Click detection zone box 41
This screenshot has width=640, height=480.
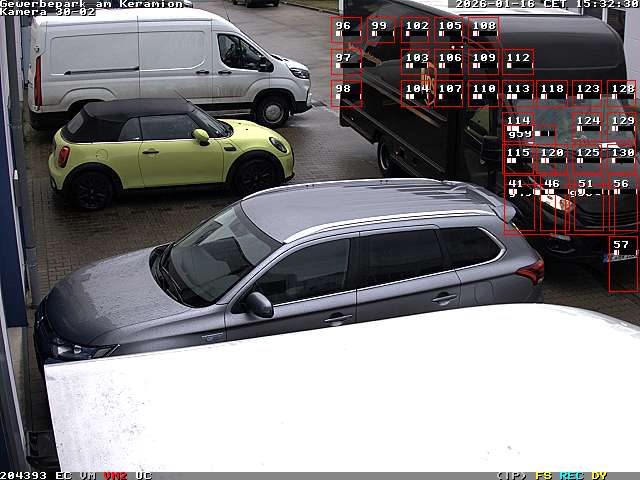point(519,204)
